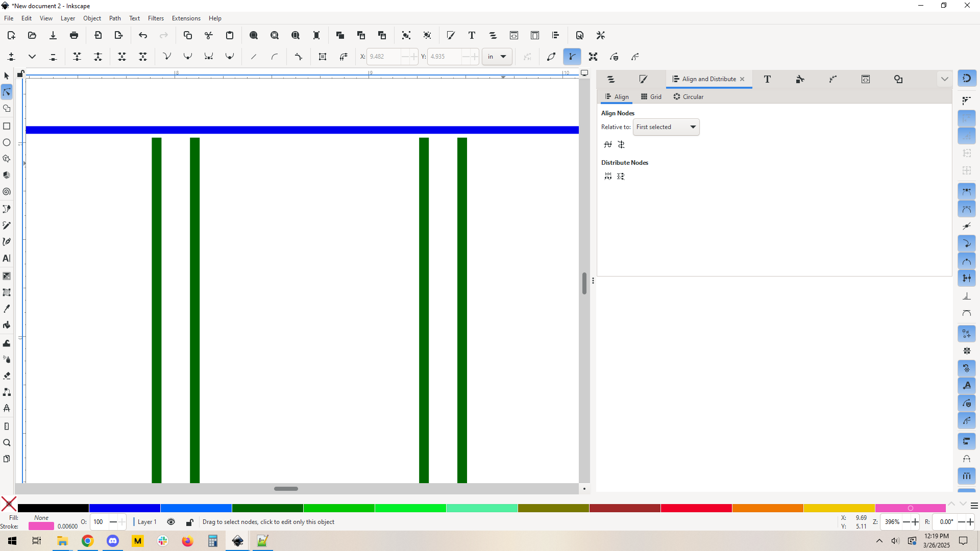The width and height of the screenshot is (980, 551).
Task: Click Insert new nodes icon
Action: 11,57
